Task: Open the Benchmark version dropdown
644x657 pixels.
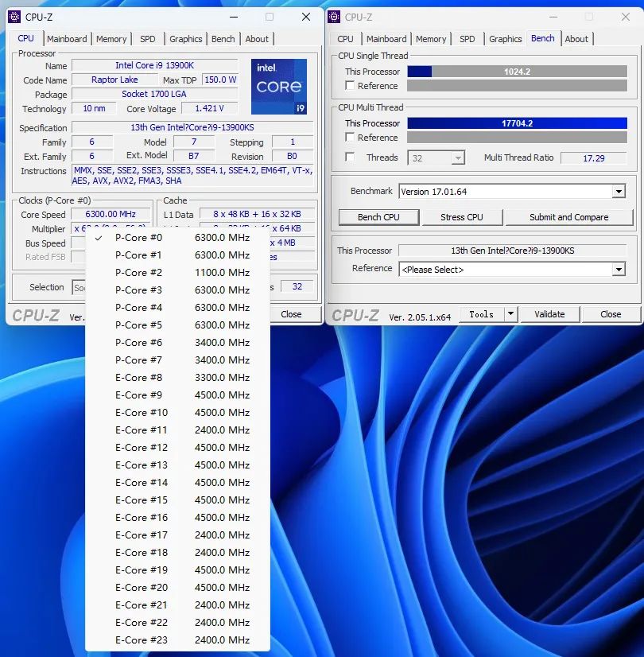Action: (x=619, y=192)
